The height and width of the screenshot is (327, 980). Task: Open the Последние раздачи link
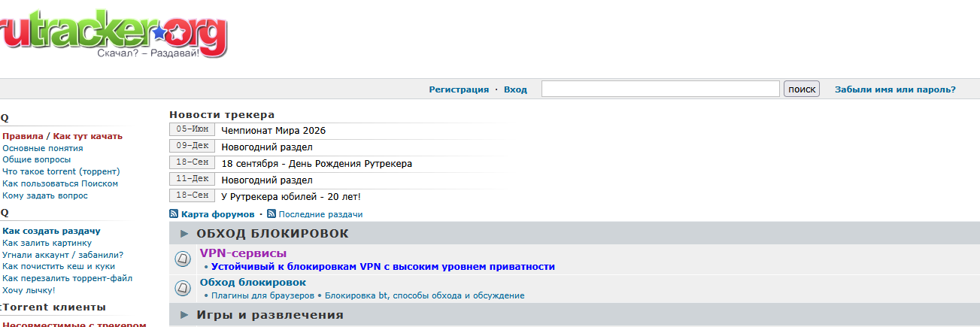[320, 214]
